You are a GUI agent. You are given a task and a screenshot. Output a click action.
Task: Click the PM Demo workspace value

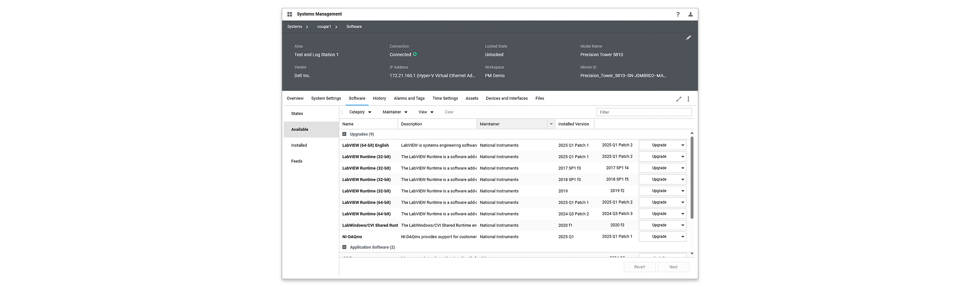point(495,76)
